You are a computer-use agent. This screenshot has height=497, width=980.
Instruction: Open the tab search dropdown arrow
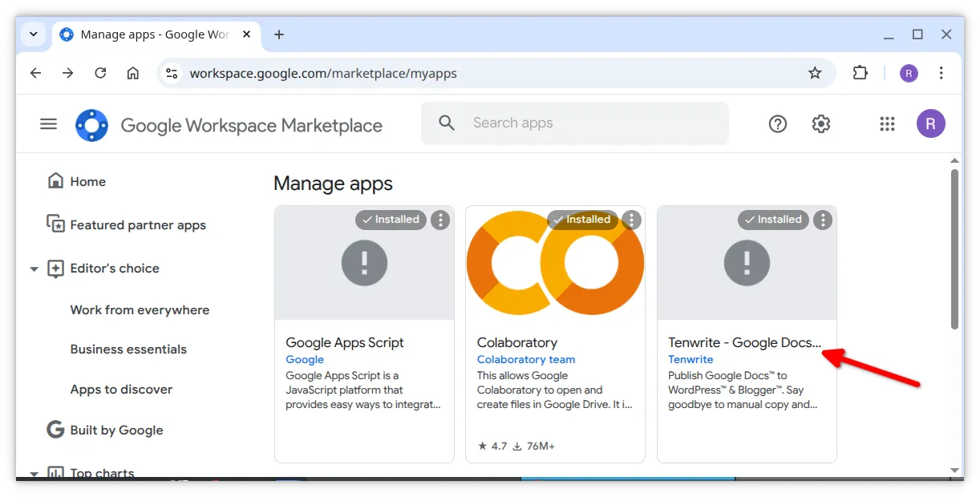pos(34,34)
